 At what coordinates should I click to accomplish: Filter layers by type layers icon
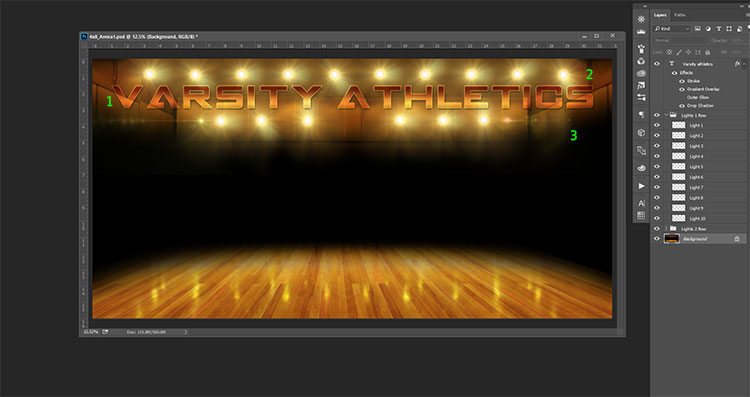pos(718,29)
